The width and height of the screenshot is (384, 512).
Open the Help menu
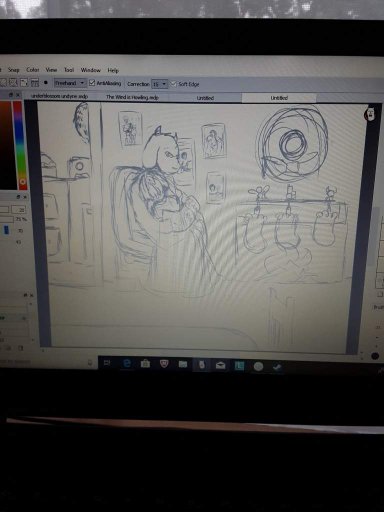pyautogui.click(x=113, y=70)
